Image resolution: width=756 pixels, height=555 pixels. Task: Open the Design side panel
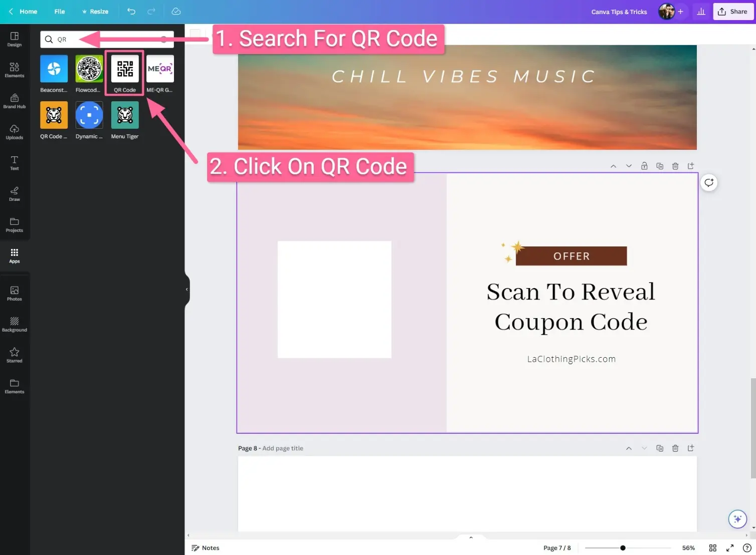[15, 39]
